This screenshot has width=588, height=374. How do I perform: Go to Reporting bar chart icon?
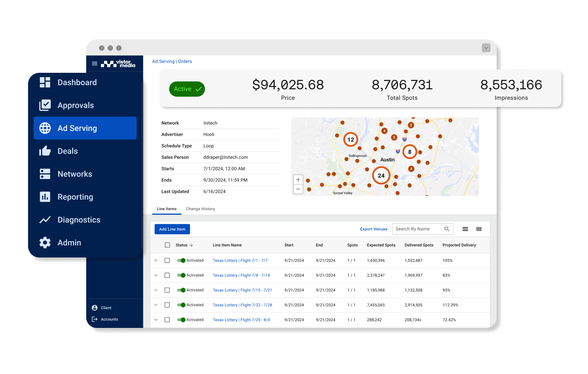[45, 197]
